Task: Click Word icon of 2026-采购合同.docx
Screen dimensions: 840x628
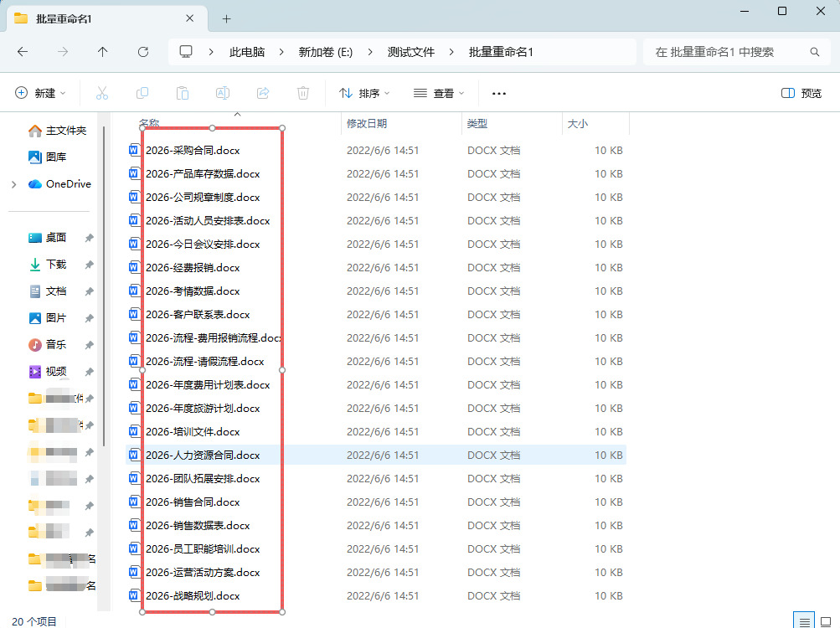Action: coord(134,150)
